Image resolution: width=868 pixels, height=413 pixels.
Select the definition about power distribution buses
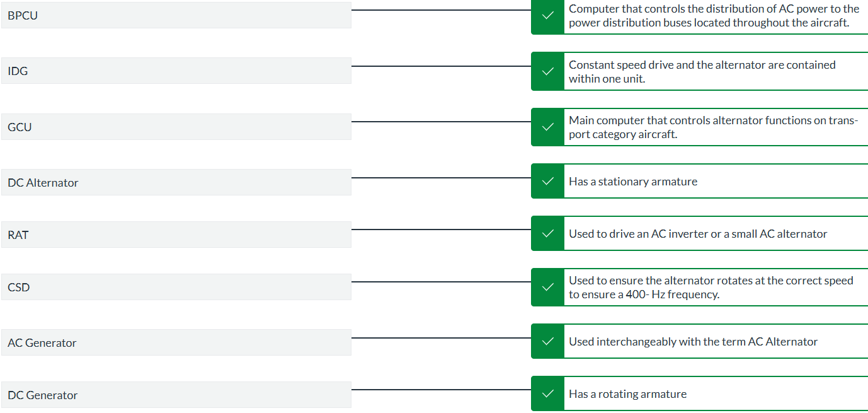713,16
